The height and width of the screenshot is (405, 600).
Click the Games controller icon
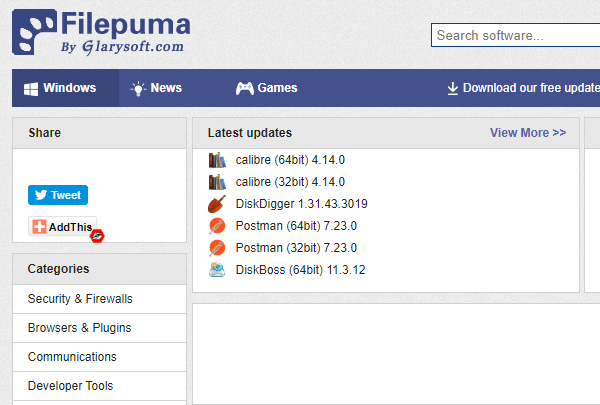[245, 88]
